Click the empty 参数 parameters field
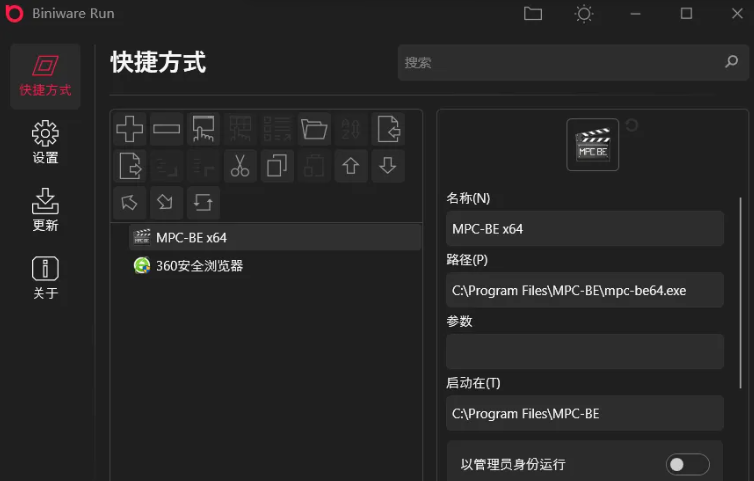This screenshot has height=481, width=754. tap(585, 352)
